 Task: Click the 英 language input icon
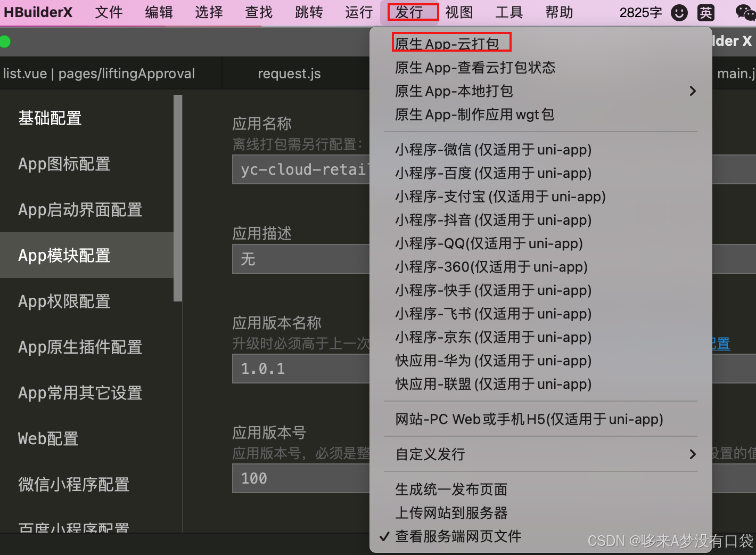706,12
